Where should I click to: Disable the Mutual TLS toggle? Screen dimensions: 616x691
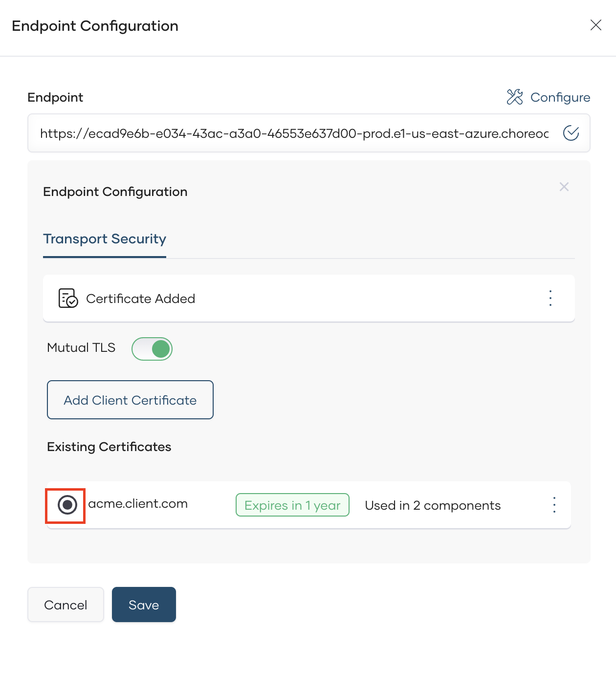(x=152, y=349)
